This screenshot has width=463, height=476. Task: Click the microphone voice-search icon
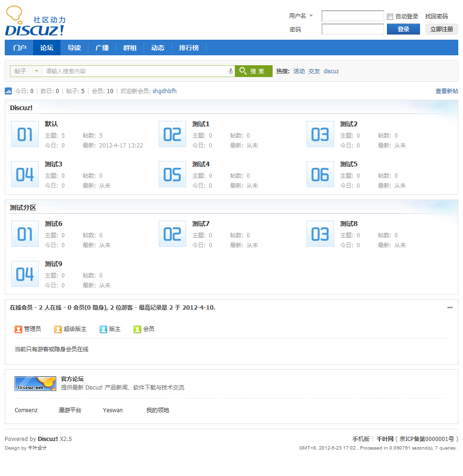pos(231,71)
